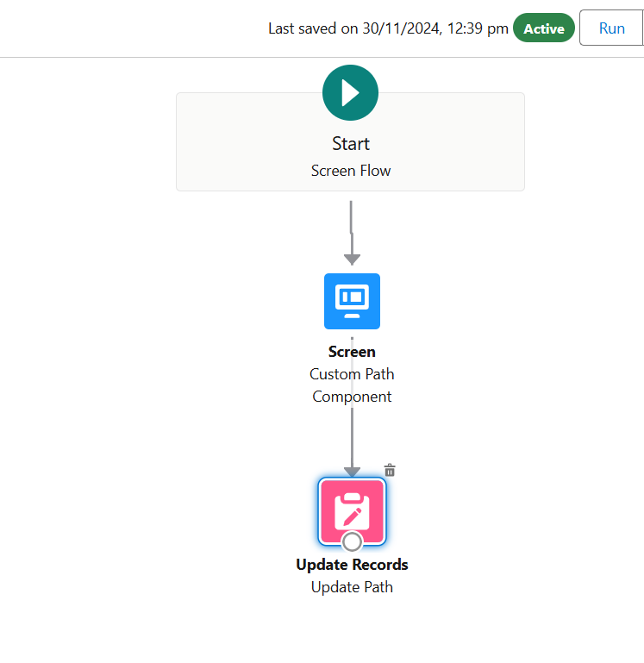Select the connector line below Component text
This screenshot has height=663, width=644.
click(x=352, y=435)
